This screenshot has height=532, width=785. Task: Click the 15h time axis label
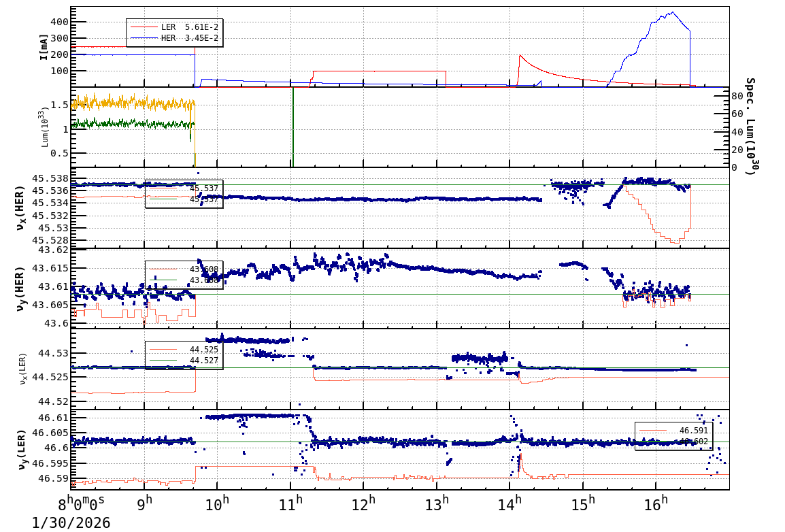click(x=583, y=503)
